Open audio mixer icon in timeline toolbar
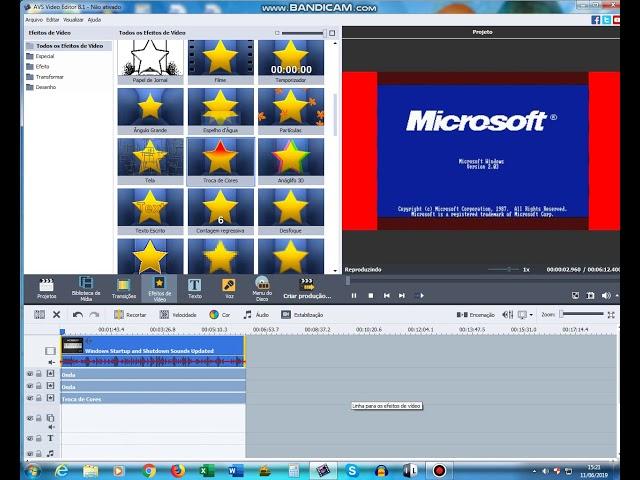Screen dimensions: 640x480 tap(507, 315)
